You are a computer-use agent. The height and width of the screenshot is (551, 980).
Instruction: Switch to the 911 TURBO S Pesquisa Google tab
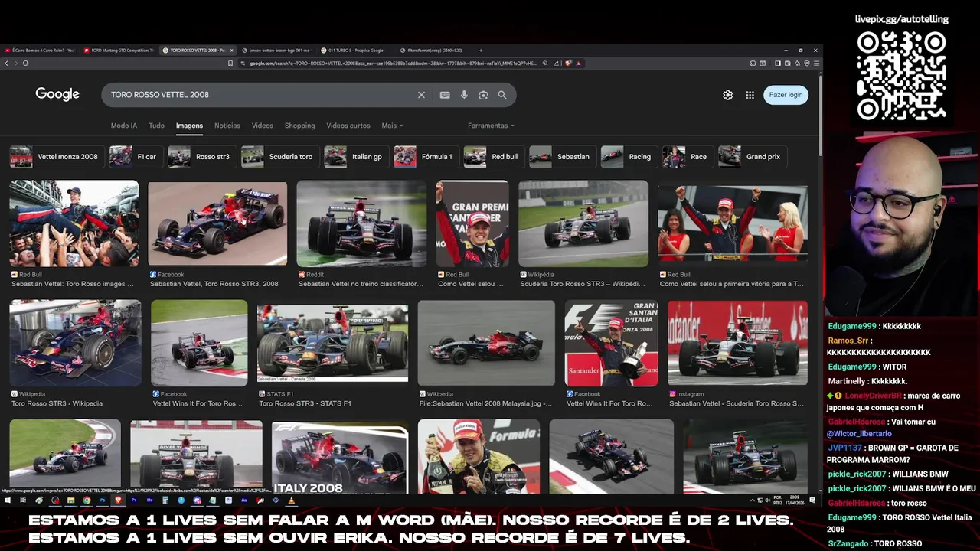(x=356, y=51)
